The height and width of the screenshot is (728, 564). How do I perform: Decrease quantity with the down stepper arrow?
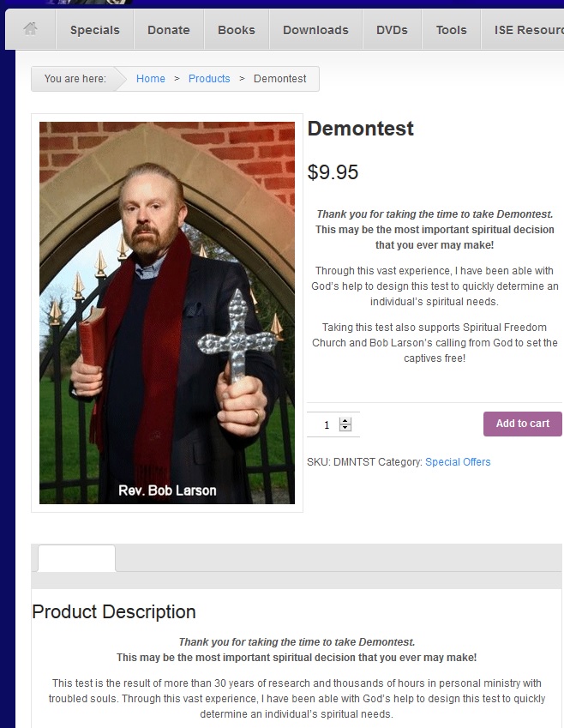click(345, 428)
